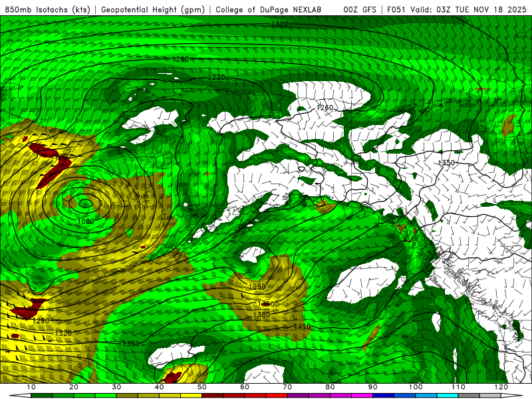Click the "College of DuPage NEXLAB" label
This screenshot has height=399, width=532.
tap(268, 9)
